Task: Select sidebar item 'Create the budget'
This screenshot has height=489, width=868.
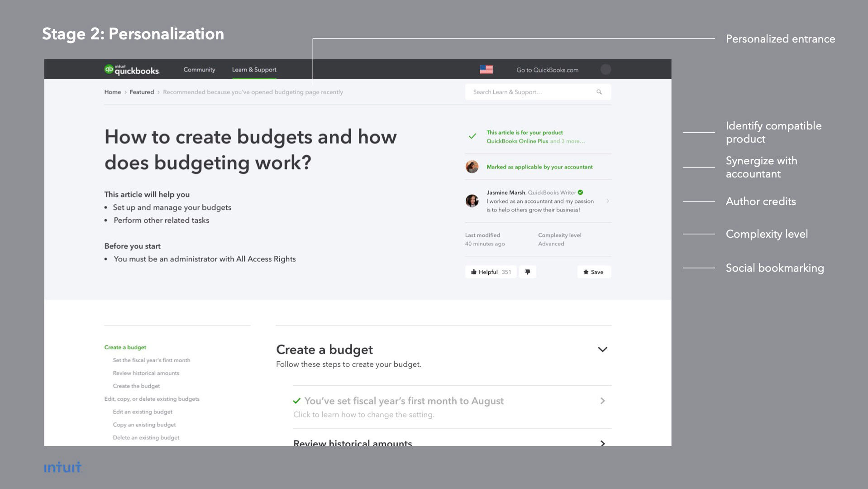Action: point(136,386)
